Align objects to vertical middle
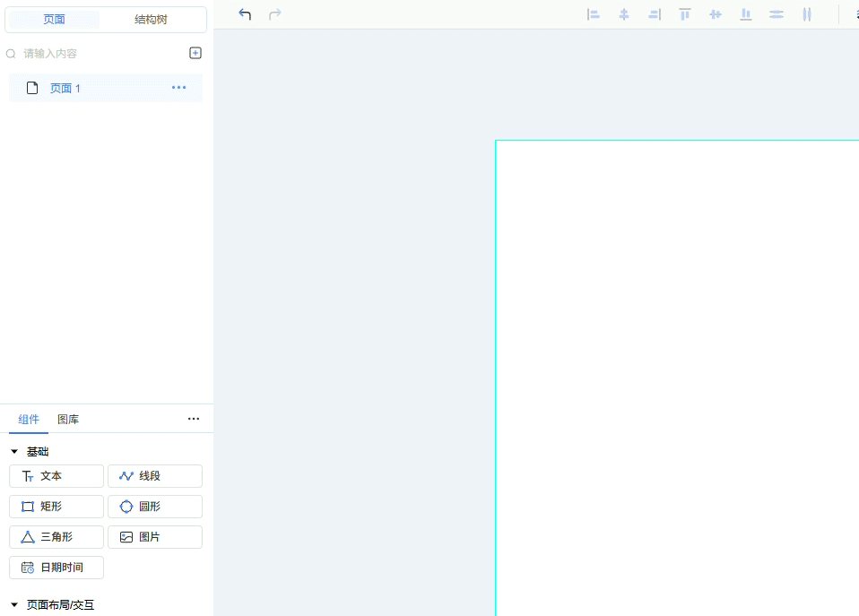 [716, 14]
